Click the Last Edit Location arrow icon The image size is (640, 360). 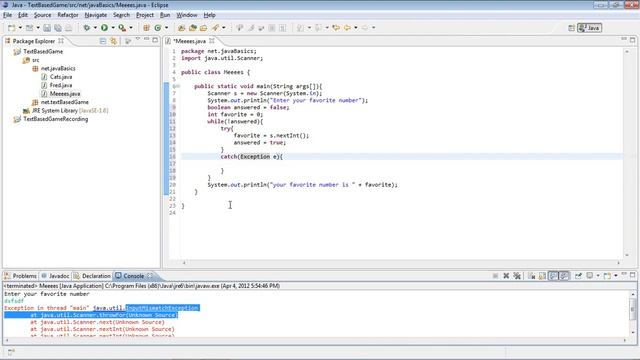point(336,28)
